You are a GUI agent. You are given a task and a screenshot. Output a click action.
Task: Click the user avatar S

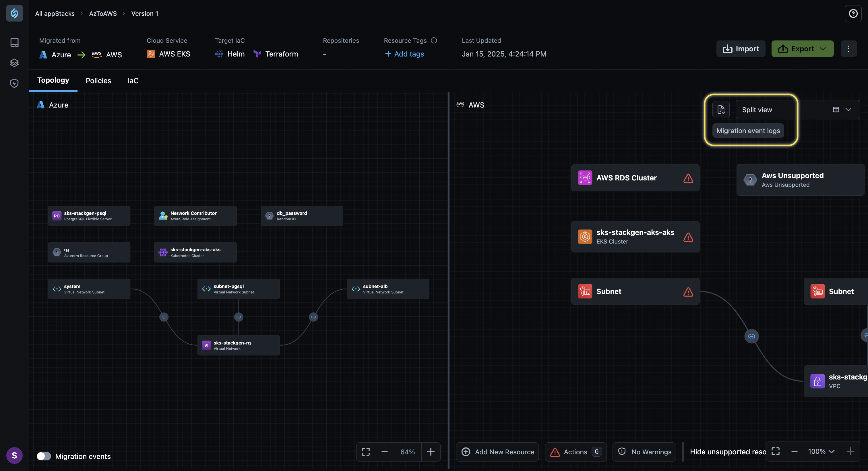(14, 456)
